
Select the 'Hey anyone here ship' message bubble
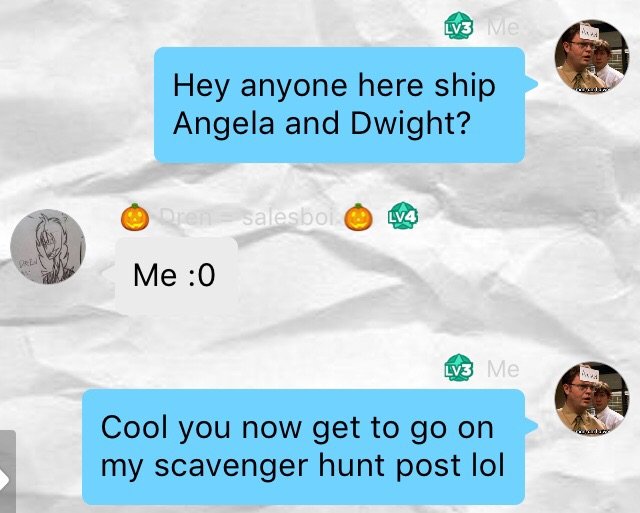coord(340,105)
